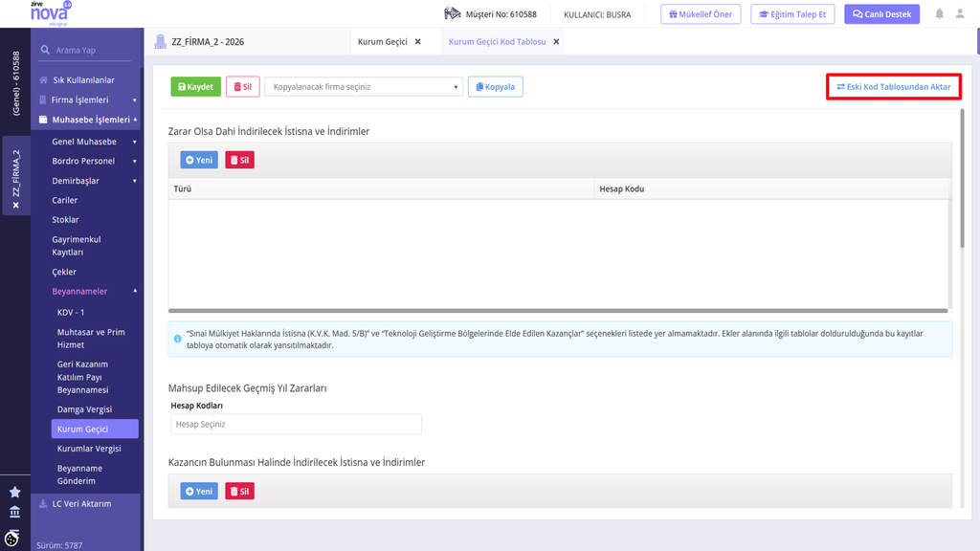Click the Zirve Nova logo

(x=50, y=13)
